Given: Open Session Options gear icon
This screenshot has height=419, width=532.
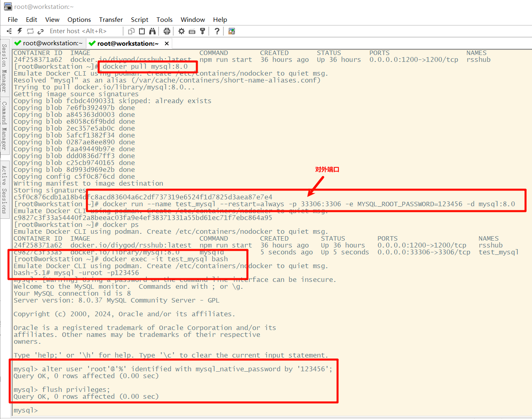Looking at the screenshot, I should 182,31.
